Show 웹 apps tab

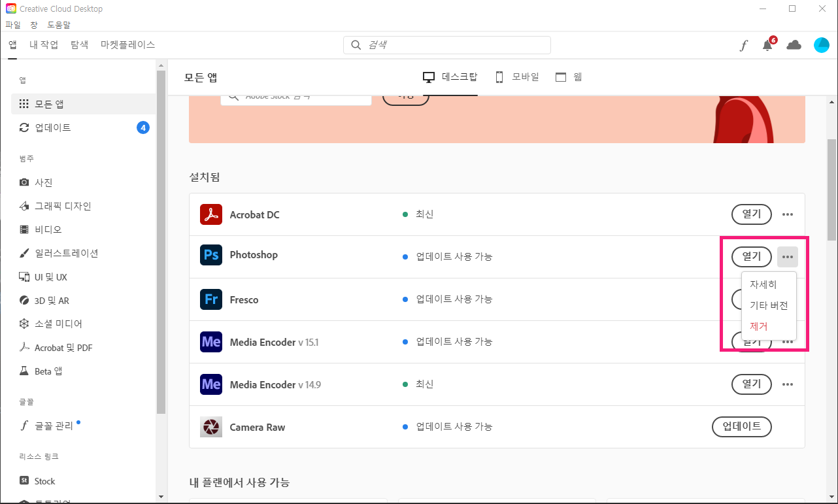point(569,77)
